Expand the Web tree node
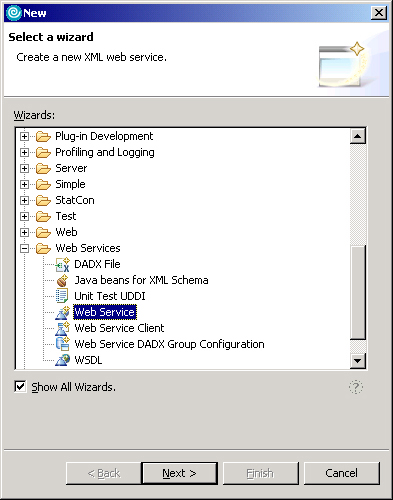This screenshot has width=393, height=500. click(24, 232)
